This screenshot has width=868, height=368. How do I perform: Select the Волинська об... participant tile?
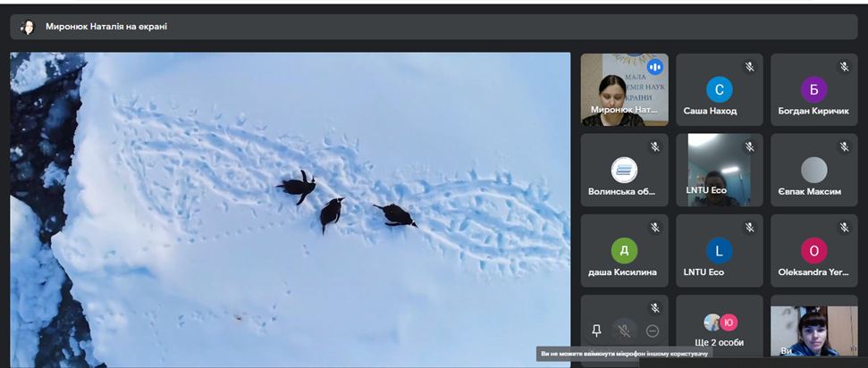pos(624,171)
